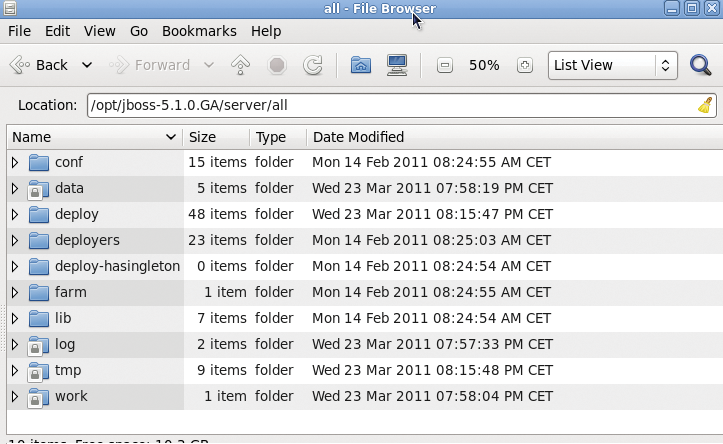
Task: Open the Help menu
Action: 266,31
